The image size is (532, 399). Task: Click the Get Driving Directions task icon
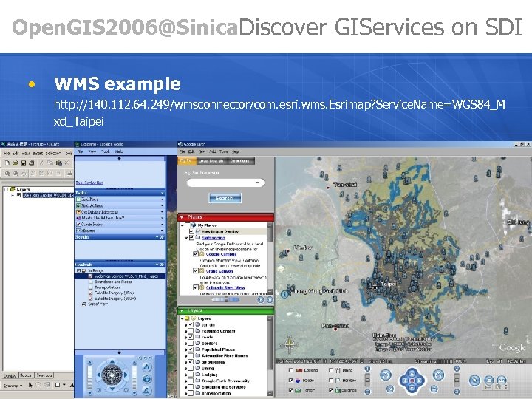(x=78, y=212)
